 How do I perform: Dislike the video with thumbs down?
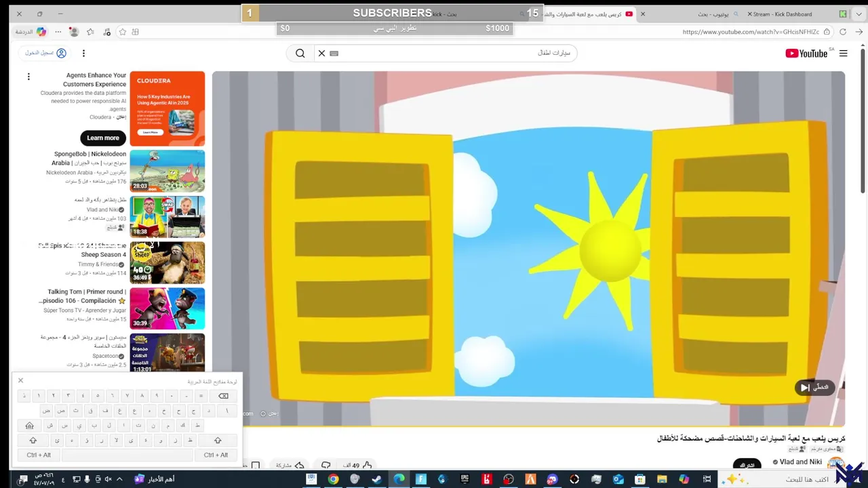(x=326, y=466)
